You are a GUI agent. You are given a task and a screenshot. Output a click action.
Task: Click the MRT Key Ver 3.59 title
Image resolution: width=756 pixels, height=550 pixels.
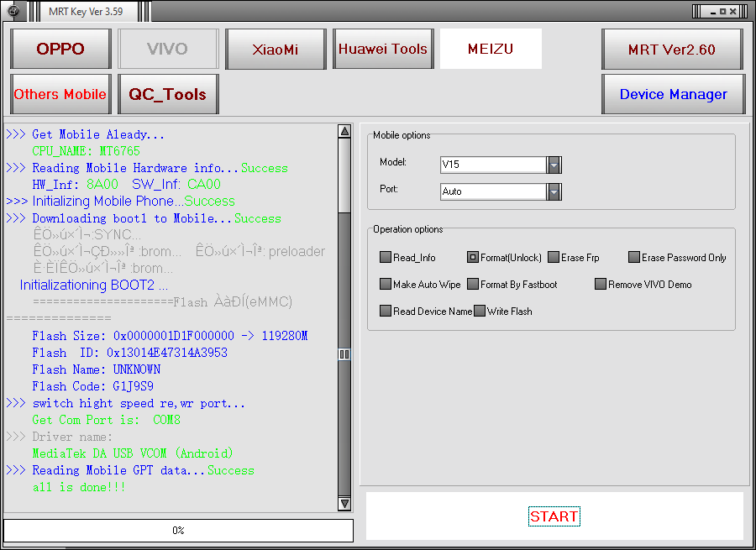[86, 12]
